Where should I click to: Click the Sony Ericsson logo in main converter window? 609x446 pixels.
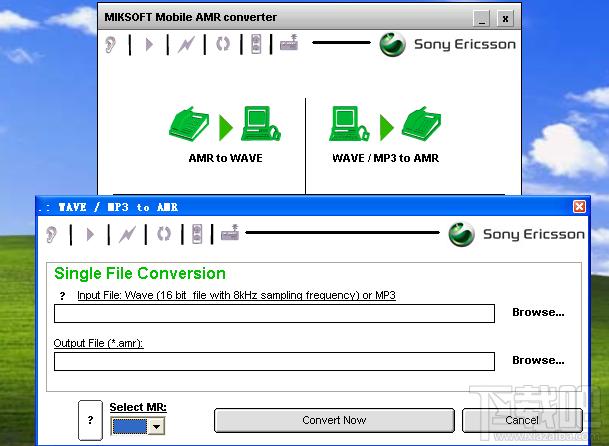point(447,44)
